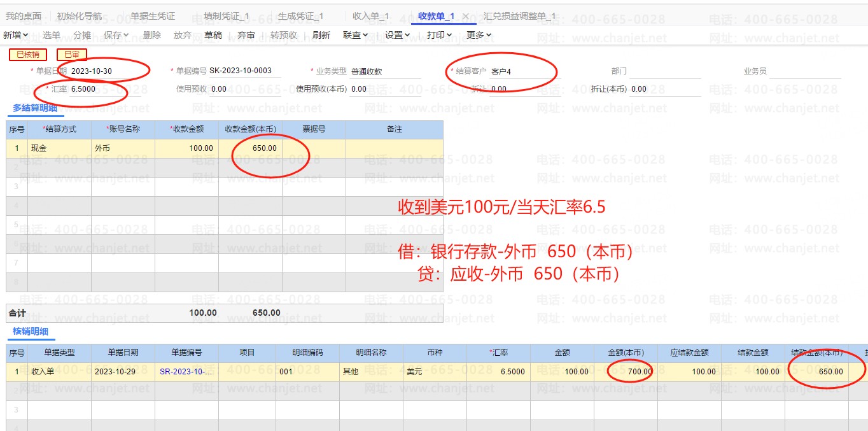Image resolution: width=868 pixels, height=431 pixels.
Task: Open the 初始化导航 tab
Action: tap(80, 17)
